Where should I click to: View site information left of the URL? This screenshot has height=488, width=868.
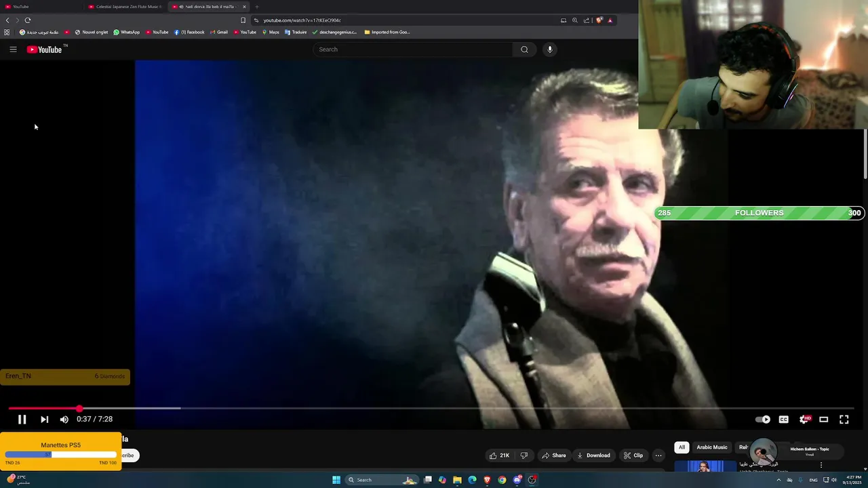point(256,20)
